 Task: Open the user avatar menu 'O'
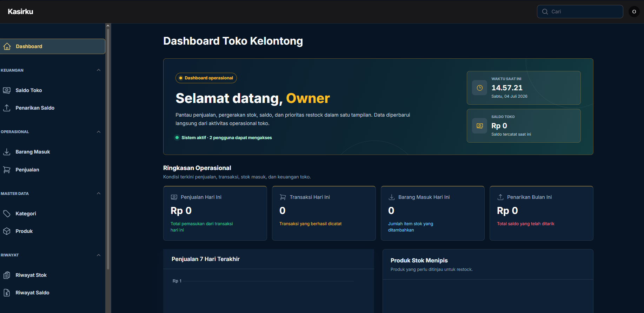click(x=634, y=12)
